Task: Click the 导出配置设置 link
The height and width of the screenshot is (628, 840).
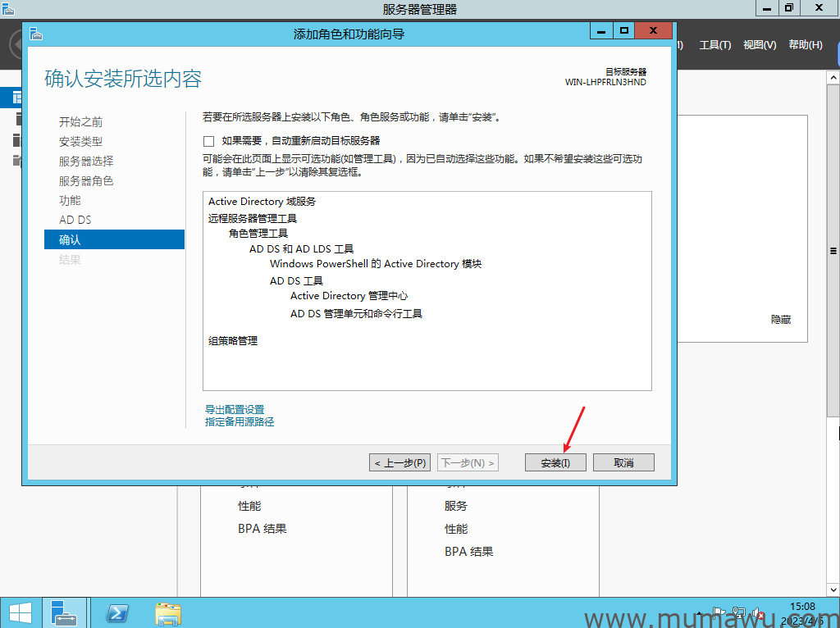Action: (233, 408)
